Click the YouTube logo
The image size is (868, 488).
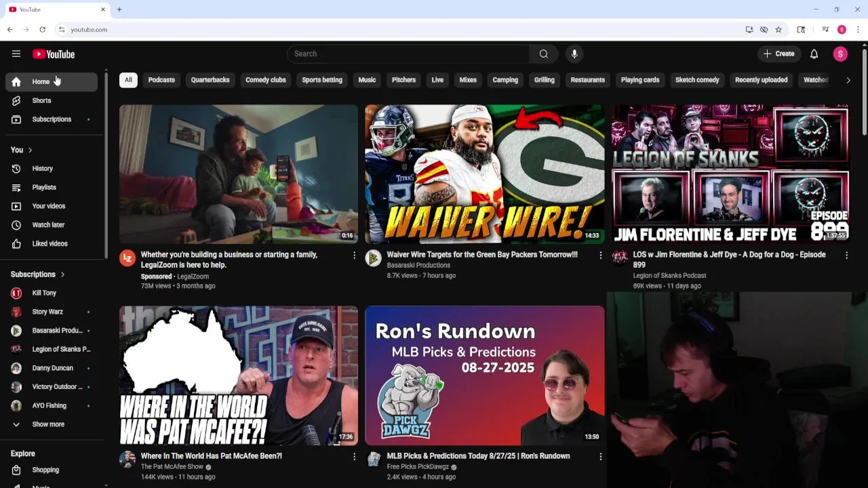(x=54, y=54)
